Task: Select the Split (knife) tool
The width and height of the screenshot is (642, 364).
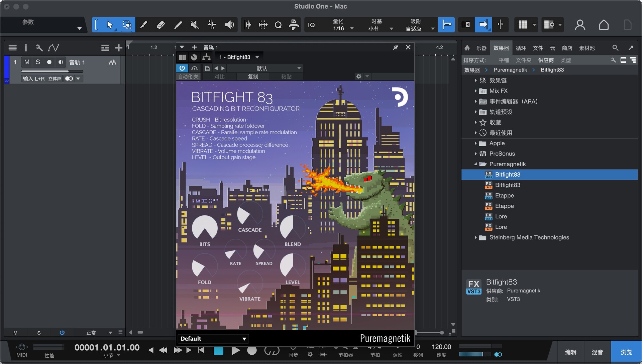Action: [143, 25]
